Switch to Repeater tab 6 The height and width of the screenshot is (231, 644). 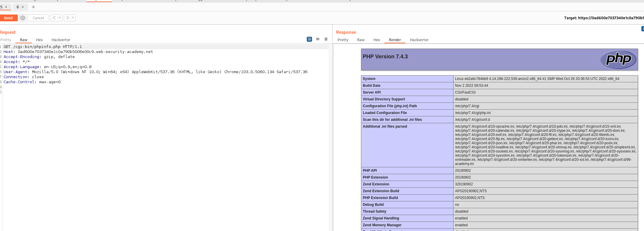tap(18, 7)
